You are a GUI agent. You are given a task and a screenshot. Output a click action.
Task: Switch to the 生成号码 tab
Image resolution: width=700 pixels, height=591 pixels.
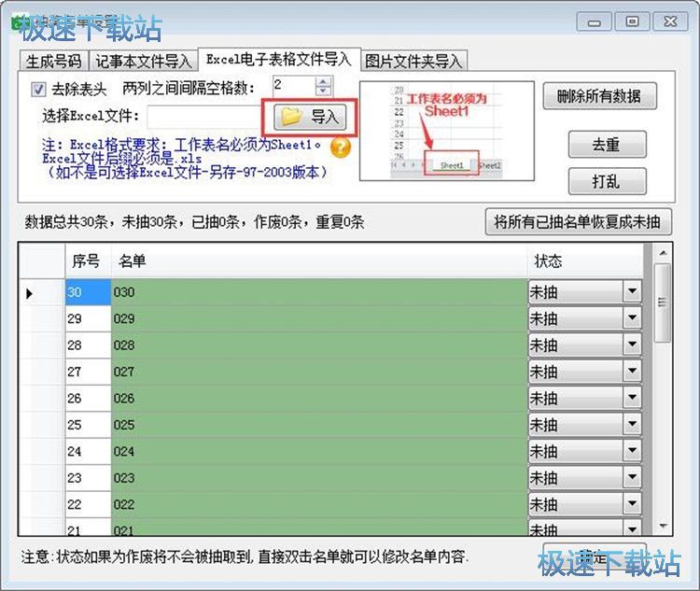pos(53,62)
